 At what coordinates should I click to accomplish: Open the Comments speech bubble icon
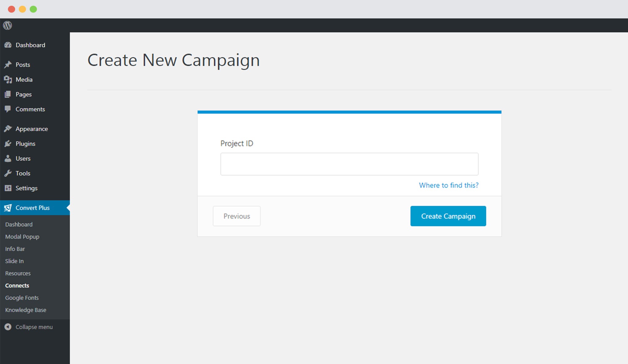[8, 109]
